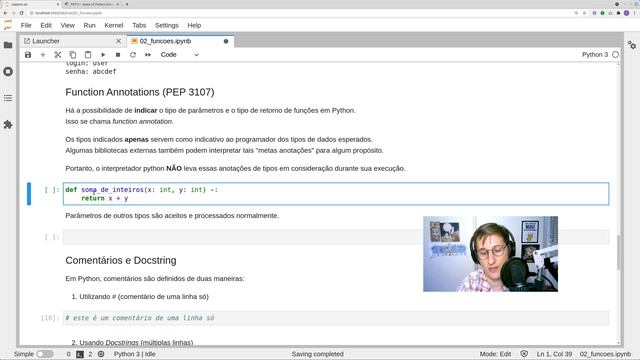Click the JupyterLab logo icon
Screen dimensions: 640x360
pos(8,25)
